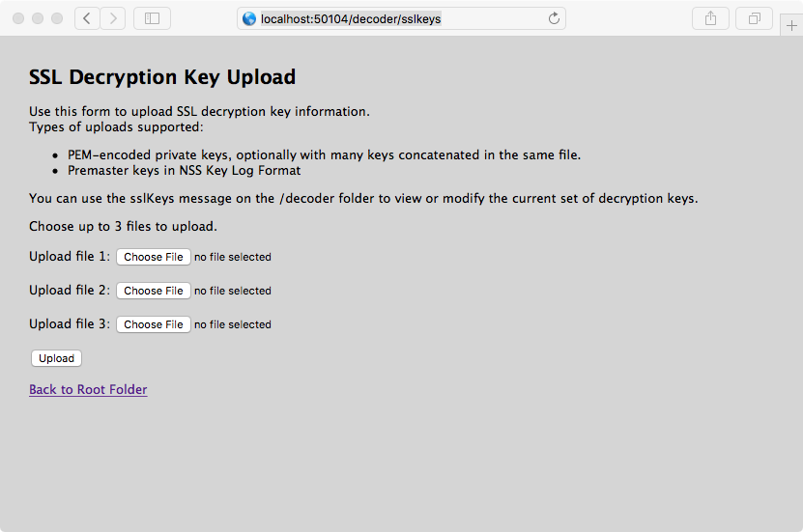Reload the page with the refresh icon
This screenshot has height=532, width=803.
point(554,19)
